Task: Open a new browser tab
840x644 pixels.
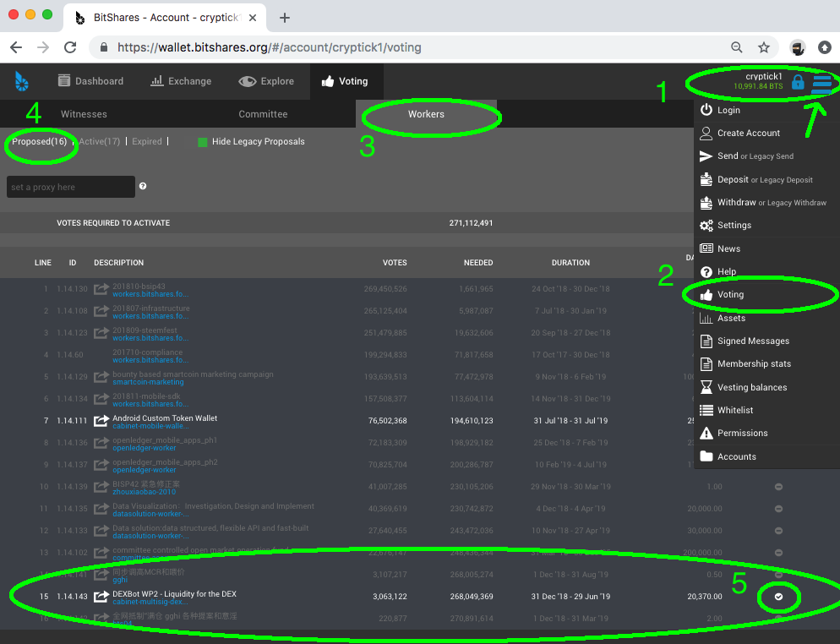Action: click(x=285, y=18)
